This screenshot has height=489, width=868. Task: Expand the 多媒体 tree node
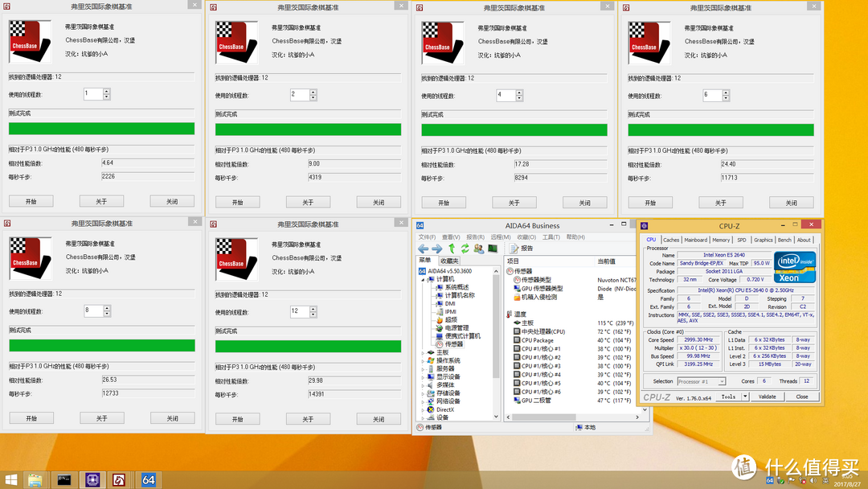coord(423,385)
